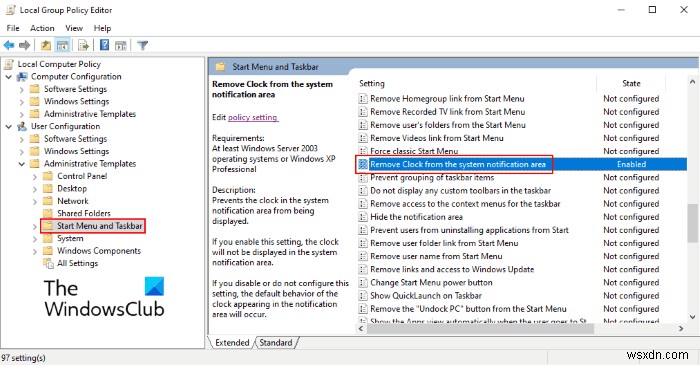Open the View menu
This screenshot has height=365, width=700.
coord(74,28)
